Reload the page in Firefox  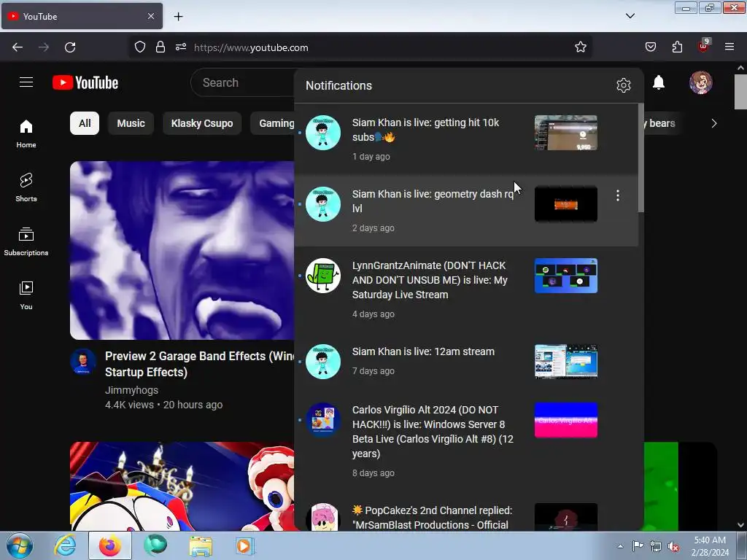pyautogui.click(x=70, y=47)
